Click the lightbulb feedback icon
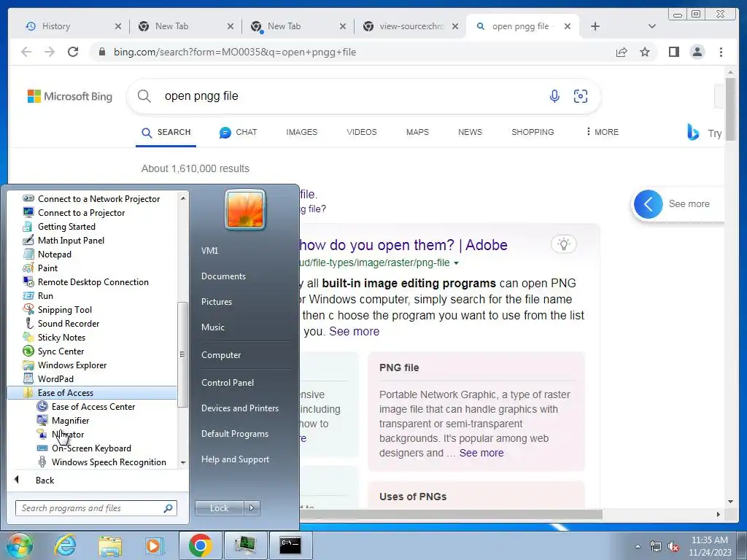Viewport: 747px width, 560px height. click(564, 244)
